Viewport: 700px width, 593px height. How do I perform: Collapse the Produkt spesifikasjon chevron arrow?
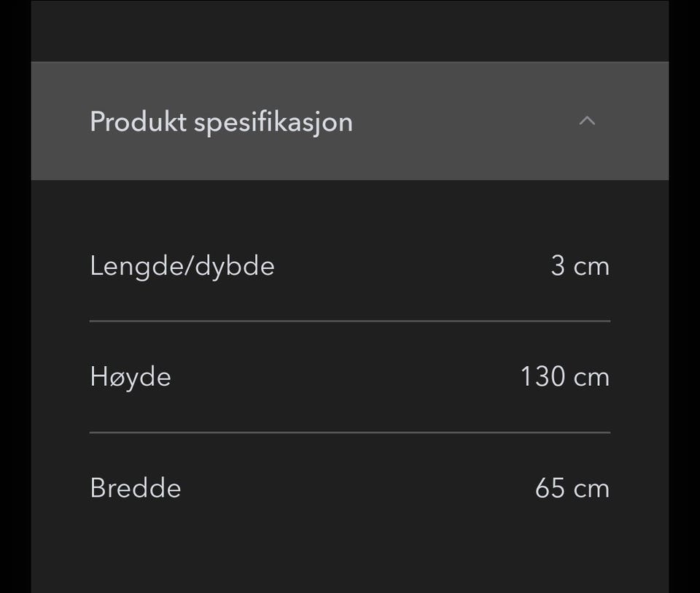click(x=586, y=121)
